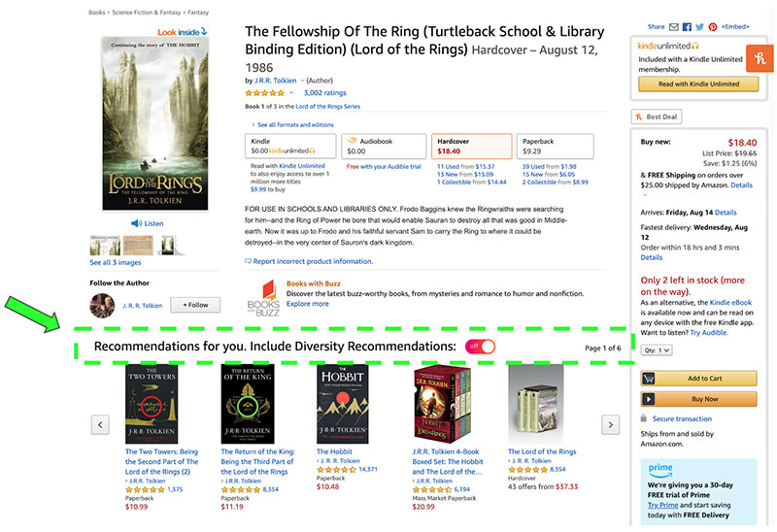Share on Facebook icon

(687, 27)
